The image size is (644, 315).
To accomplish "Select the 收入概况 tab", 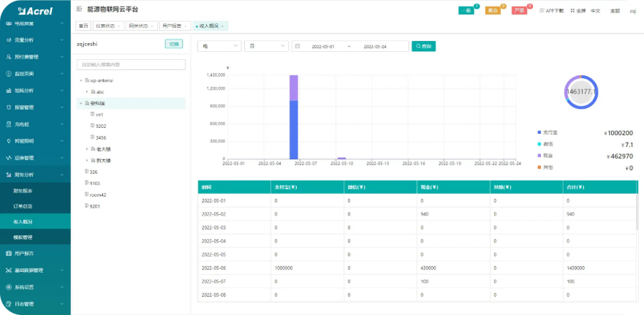I will point(211,26).
